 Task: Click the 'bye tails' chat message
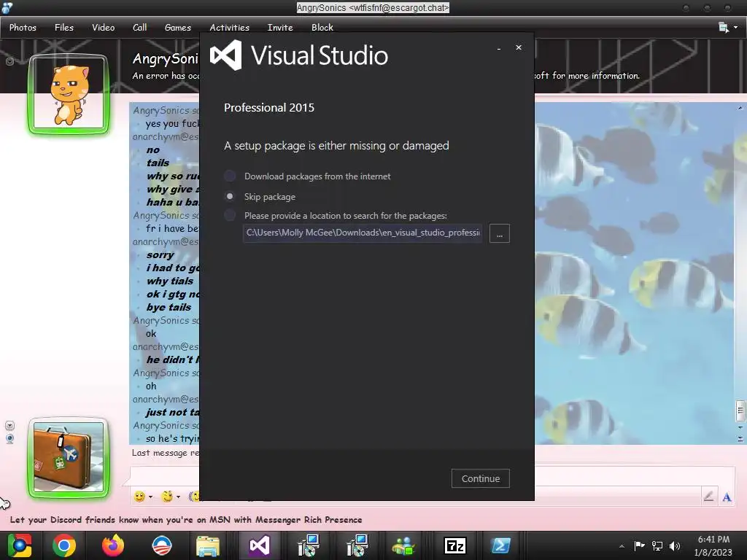(x=169, y=307)
